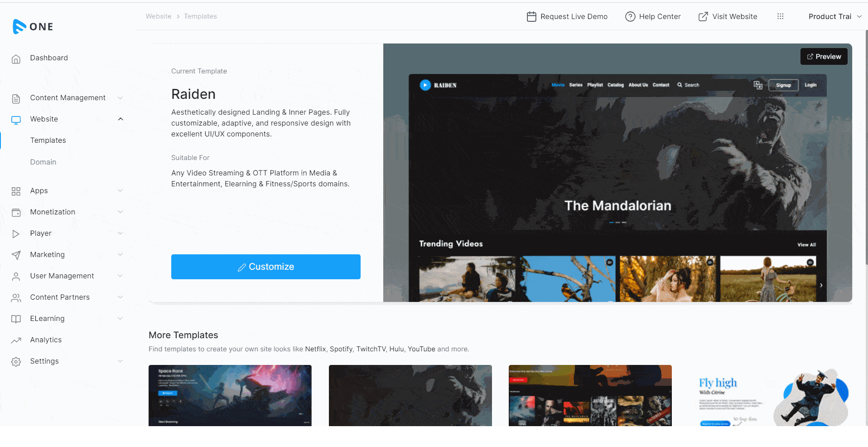The image size is (868, 447).
Task: Expand the Settings chevron
Action: click(x=120, y=361)
